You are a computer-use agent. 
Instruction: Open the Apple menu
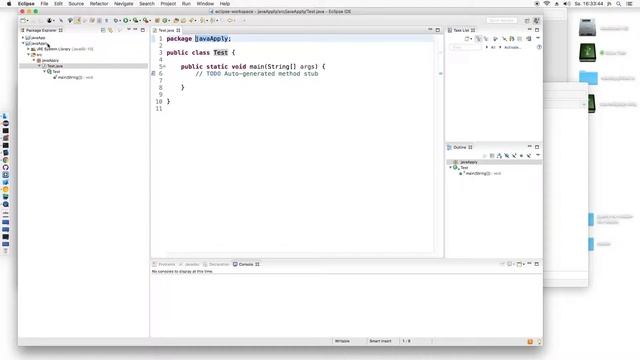(9, 4)
